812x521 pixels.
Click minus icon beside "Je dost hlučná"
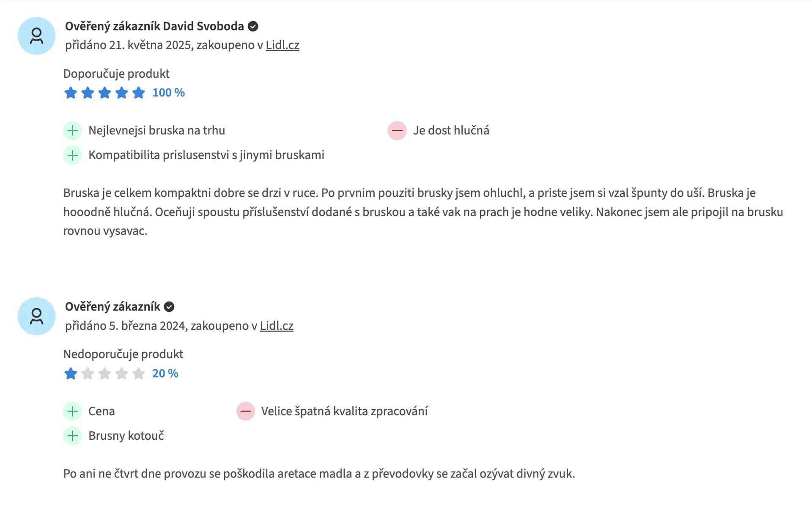pos(397,131)
